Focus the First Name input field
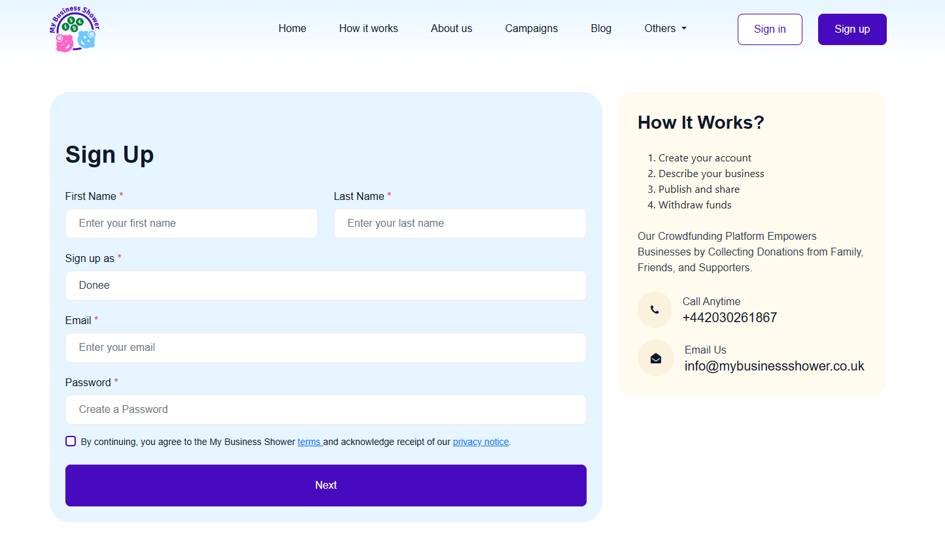 tap(192, 223)
